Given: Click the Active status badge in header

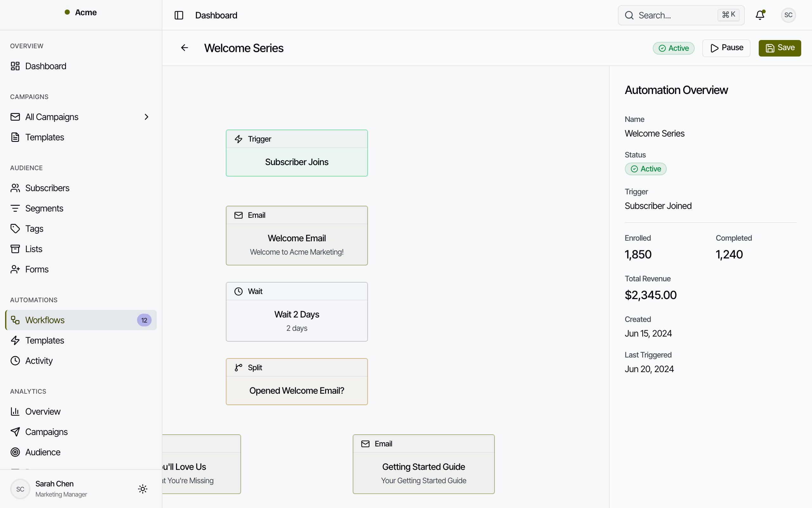Looking at the screenshot, I should point(673,48).
